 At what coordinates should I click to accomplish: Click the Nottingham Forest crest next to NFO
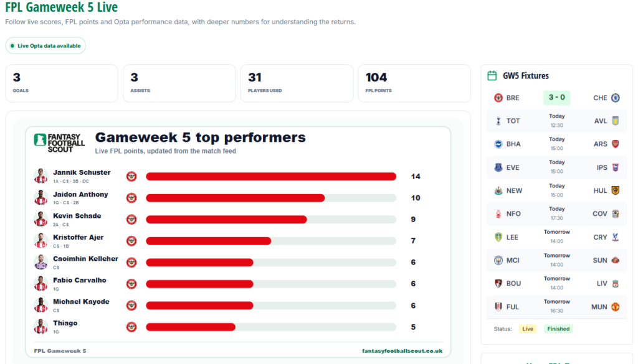[x=498, y=213]
